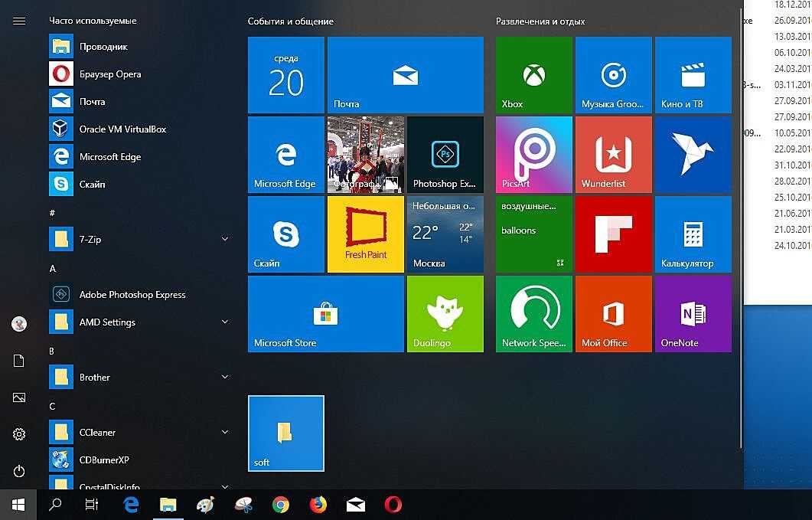This screenshot has width=812, height=520.
Task: Open the origami bird app tile
Action: pos(693,155)
